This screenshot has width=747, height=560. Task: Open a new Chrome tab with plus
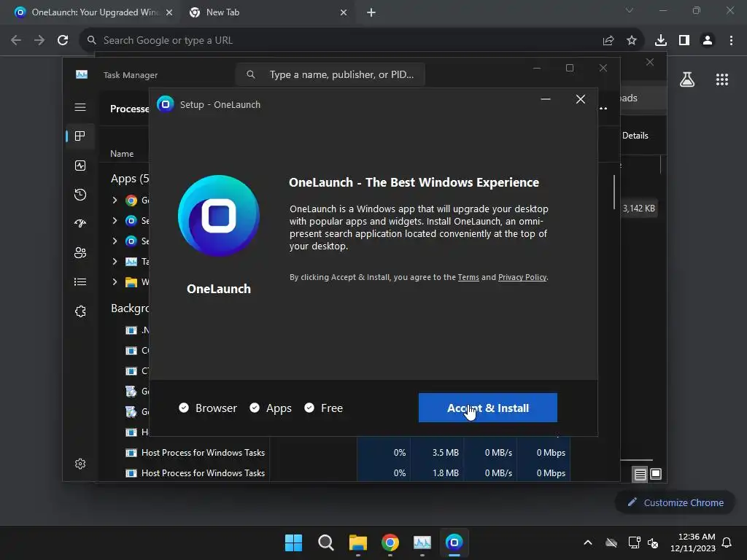point(371,13)
